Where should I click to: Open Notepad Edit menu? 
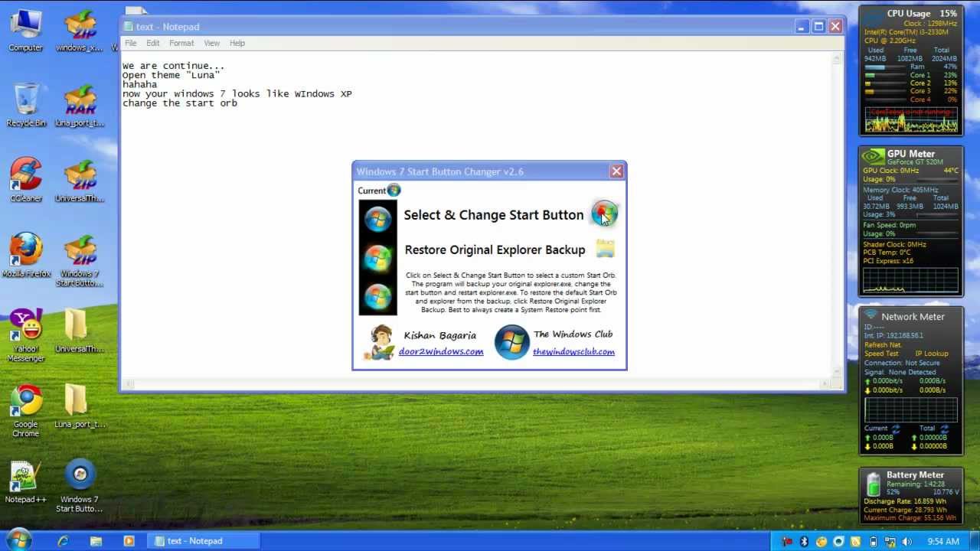153,43
